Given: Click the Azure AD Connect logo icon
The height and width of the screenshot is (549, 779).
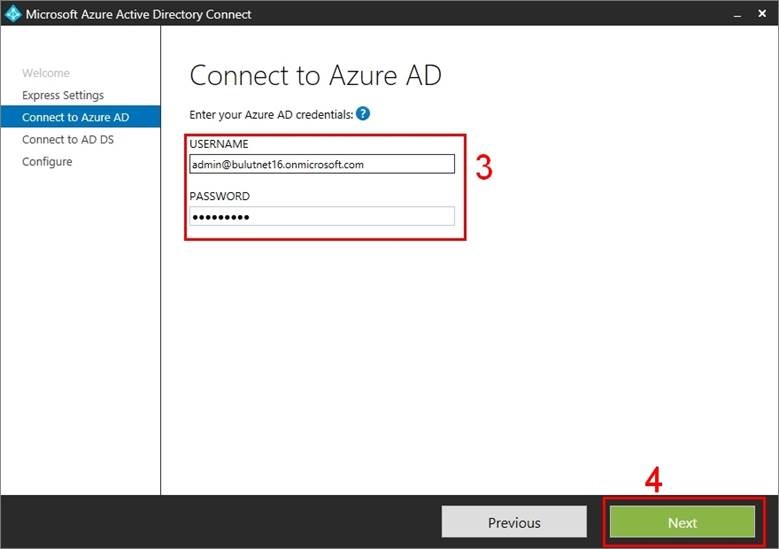Looking at the screenshot, I should [12, 14].
